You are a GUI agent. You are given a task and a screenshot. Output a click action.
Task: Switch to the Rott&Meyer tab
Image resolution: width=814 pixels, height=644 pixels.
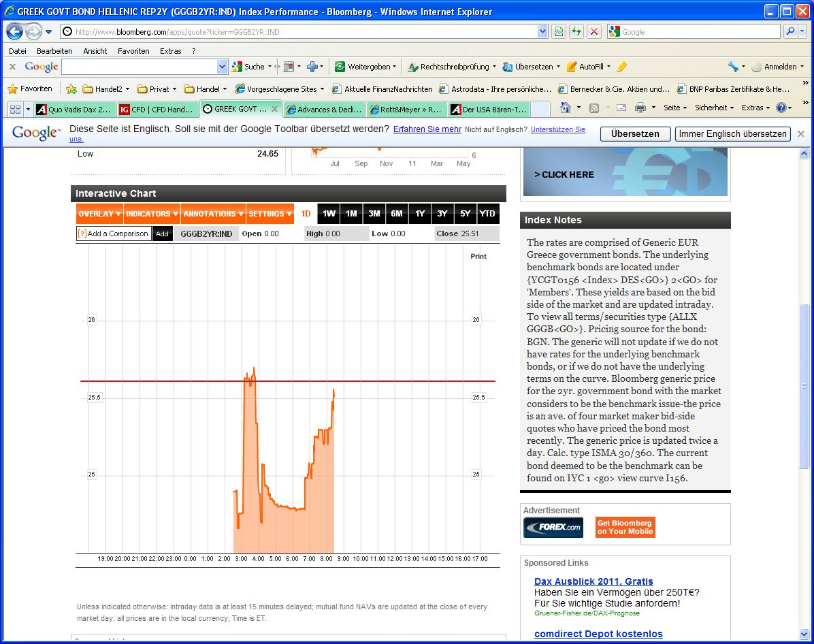(x=406, y=109)
